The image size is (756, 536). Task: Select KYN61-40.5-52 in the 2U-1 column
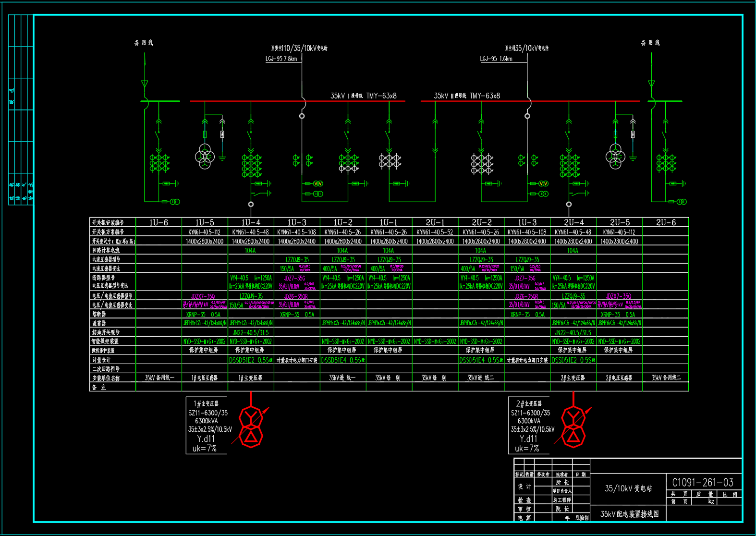[435, 232]
